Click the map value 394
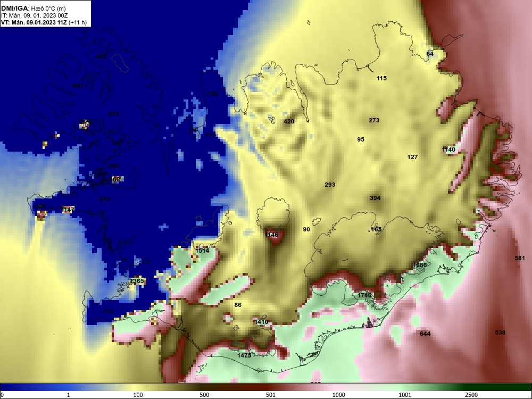This screenshot has width=532, height=399. (375, 198)
